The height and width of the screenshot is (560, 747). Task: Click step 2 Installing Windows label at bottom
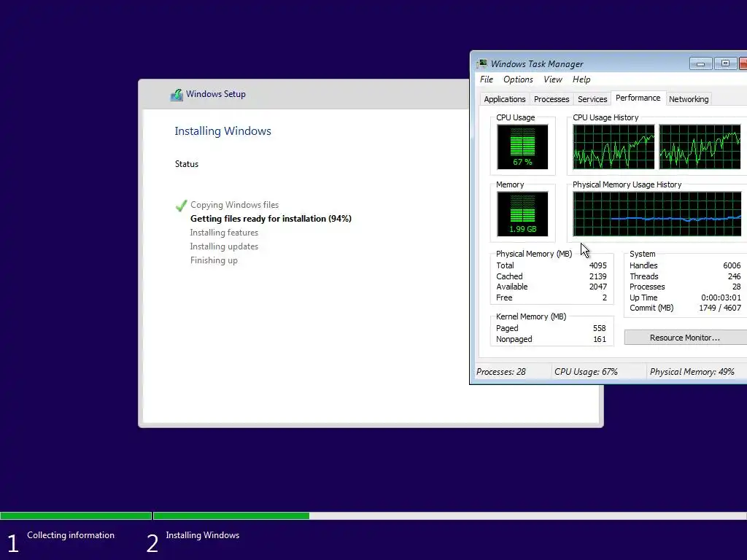tap(203, 535)
